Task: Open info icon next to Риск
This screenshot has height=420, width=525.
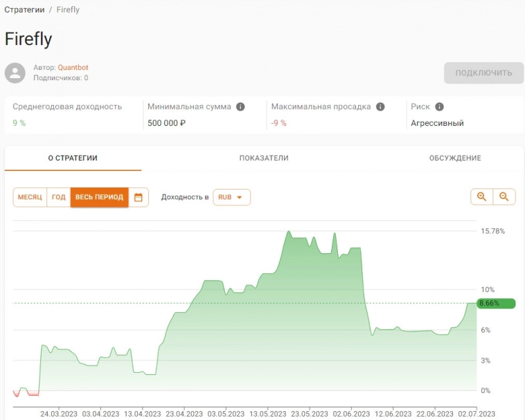Action: coord(439,107)
